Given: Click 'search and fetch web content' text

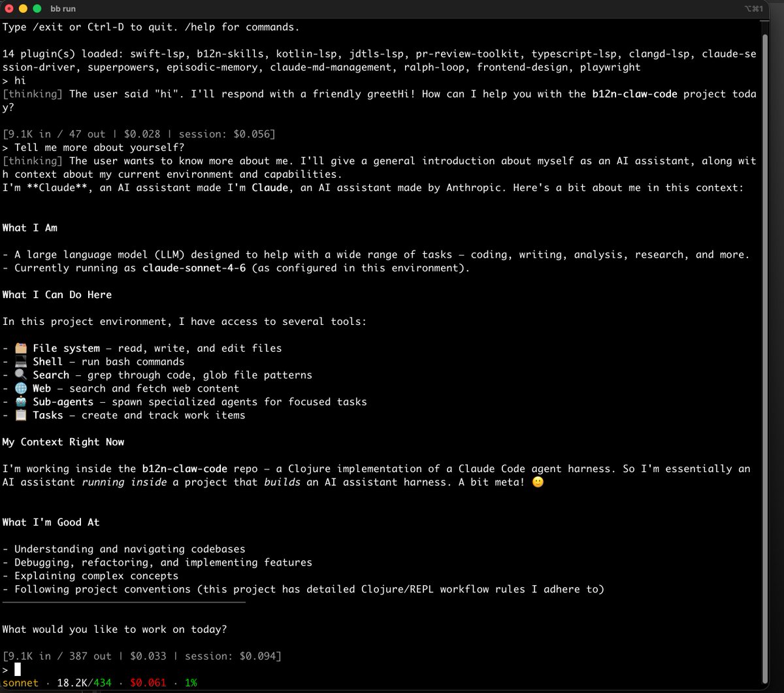Looking at the screenshot, I should pos(154,388).
